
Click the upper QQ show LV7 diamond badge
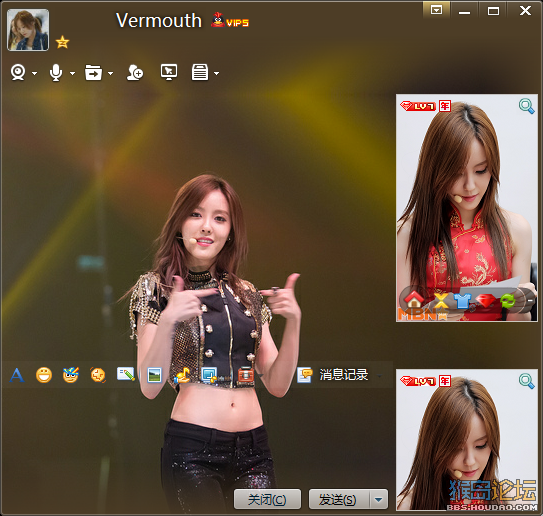[x=418, y=106]
